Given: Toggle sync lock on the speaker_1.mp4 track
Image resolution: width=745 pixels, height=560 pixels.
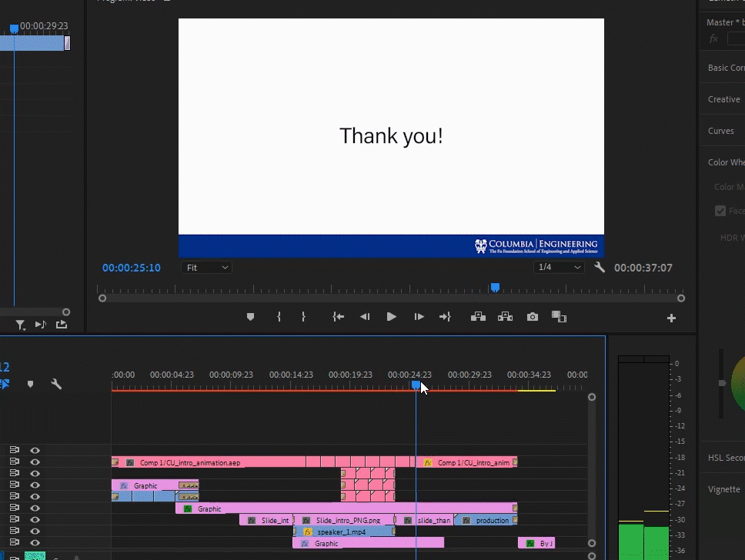Looking at the screenshot, I should [15, 531].
